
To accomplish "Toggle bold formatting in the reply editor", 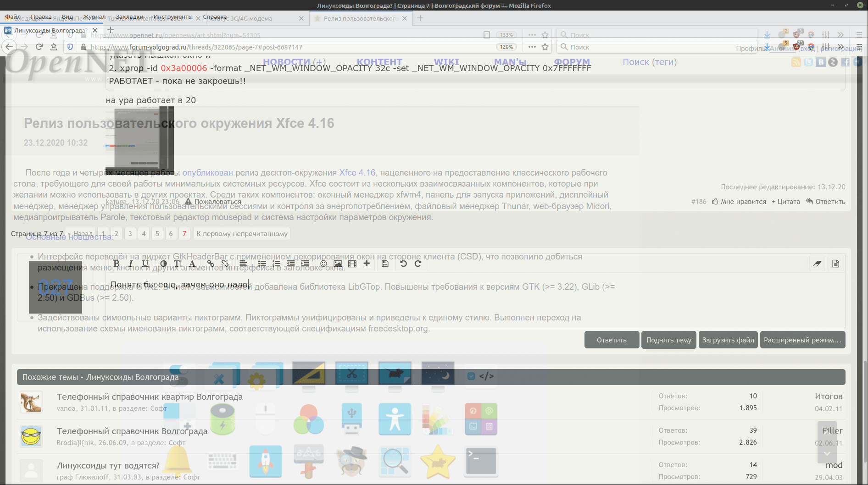I will point(117,264).
